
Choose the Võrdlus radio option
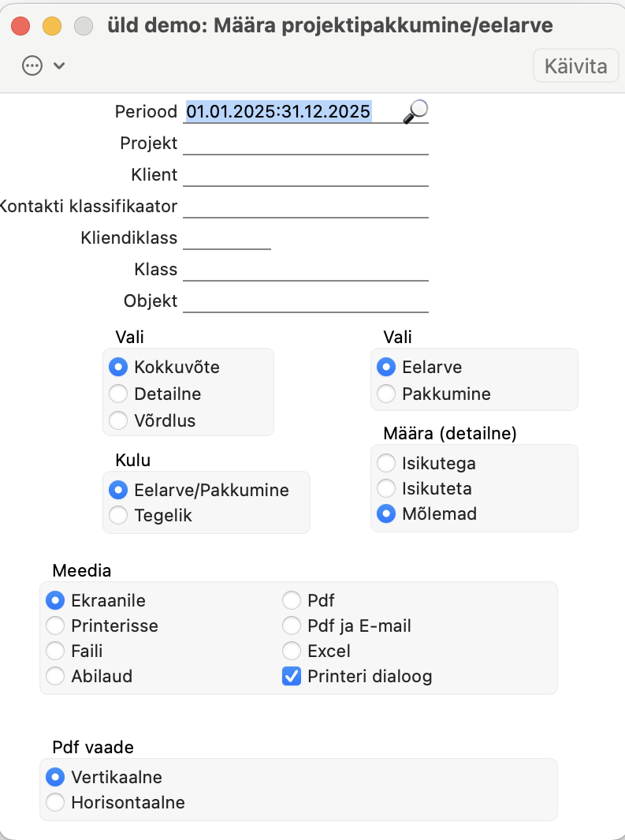click(118, 420)
